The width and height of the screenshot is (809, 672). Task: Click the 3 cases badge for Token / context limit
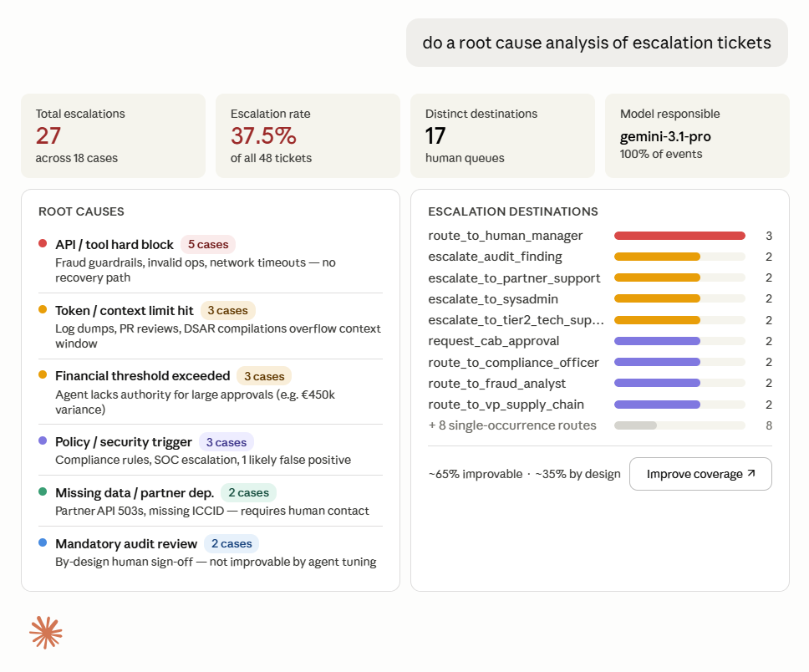pyautogui.click(x=227, y=311)
